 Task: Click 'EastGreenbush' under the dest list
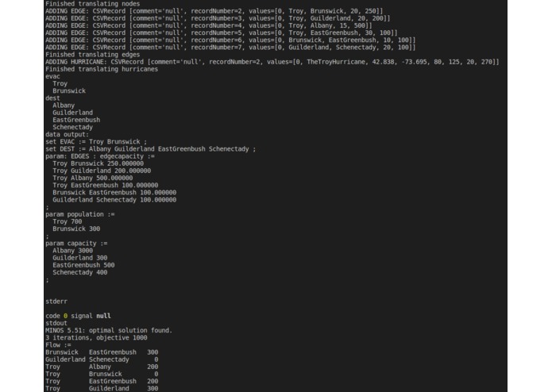[76, 120]
